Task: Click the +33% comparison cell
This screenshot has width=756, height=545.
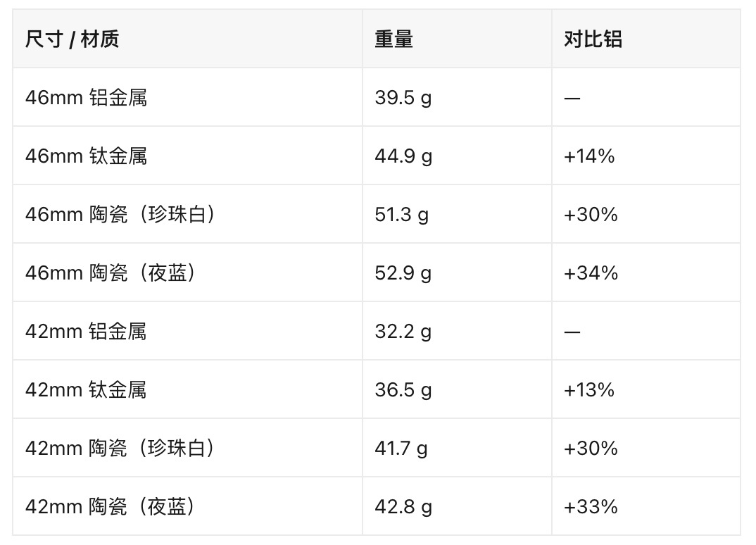Action: [x=591, y=506]
